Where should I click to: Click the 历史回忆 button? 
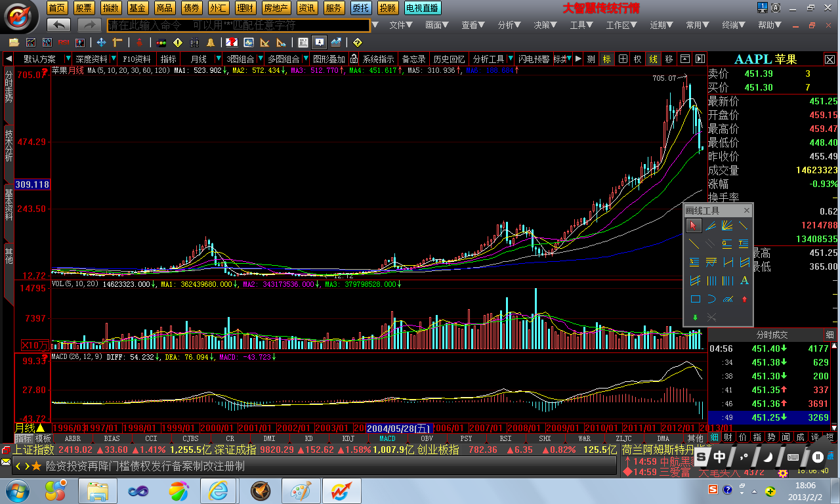450,58
